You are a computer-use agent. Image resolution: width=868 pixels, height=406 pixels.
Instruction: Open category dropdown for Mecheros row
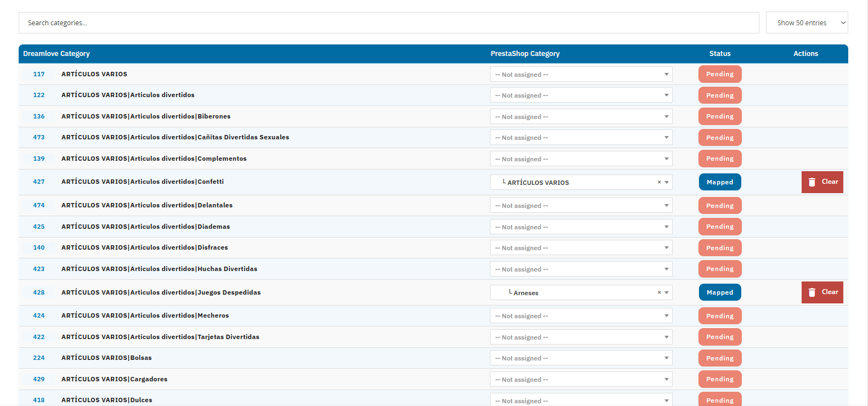tap(580, 315)
